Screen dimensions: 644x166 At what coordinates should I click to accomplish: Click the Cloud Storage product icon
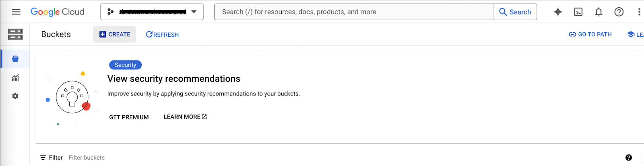point(15,35)
